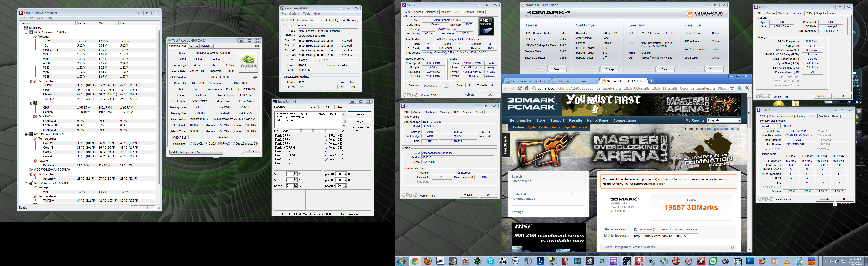
Task: Click Skype extension icon in Chrome toolbar
Action: (739, 88)
